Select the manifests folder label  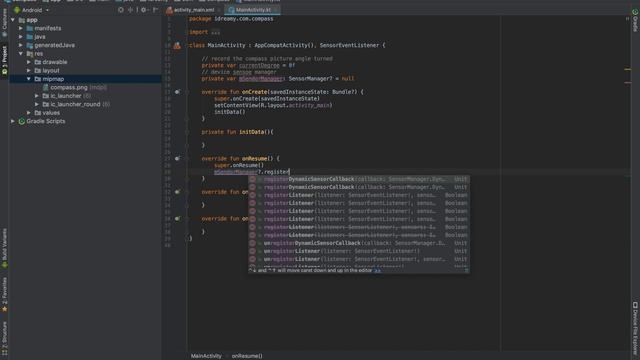[48, 29]
